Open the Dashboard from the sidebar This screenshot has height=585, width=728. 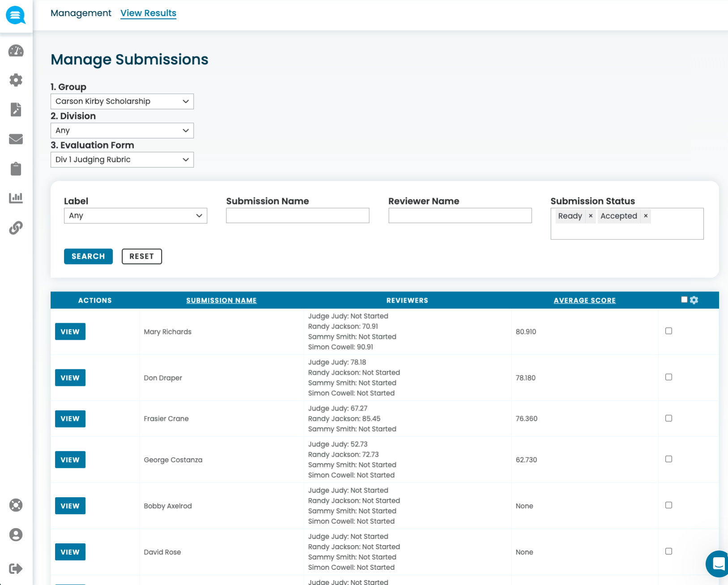16,51
